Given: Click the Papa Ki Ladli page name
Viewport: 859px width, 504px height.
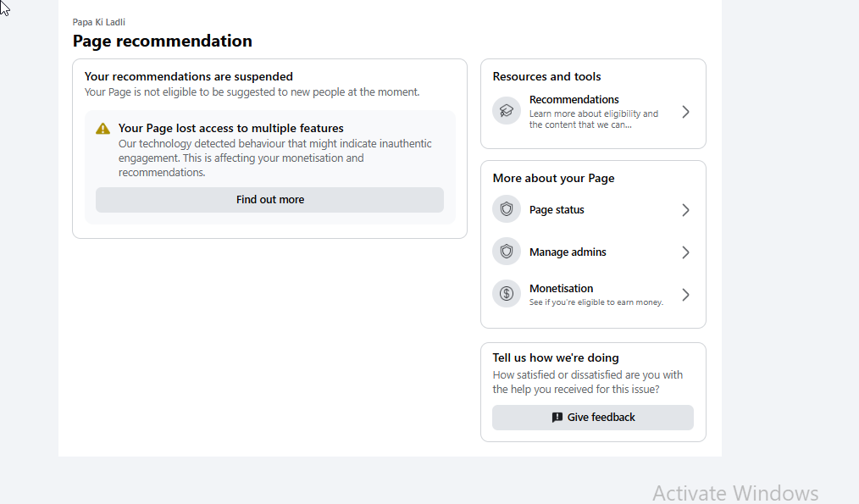Looking at the screenshot, I should pyautogui.click(x=98, y=23).
